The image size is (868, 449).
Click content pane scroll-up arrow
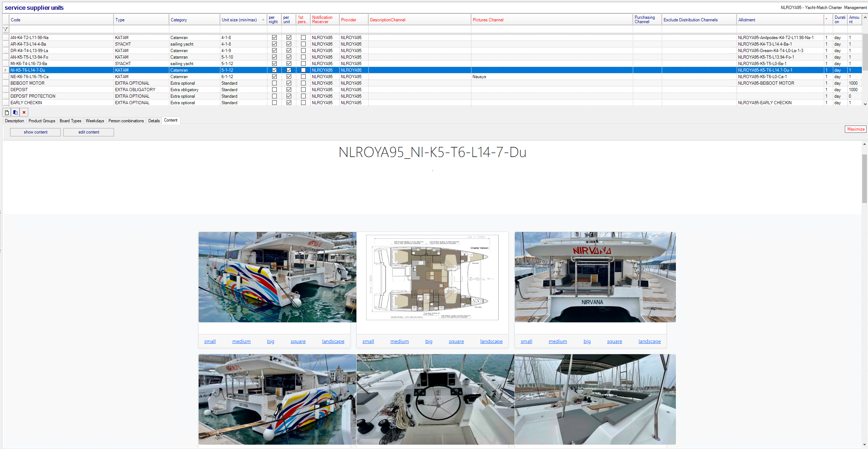click(x=864, y=144)
